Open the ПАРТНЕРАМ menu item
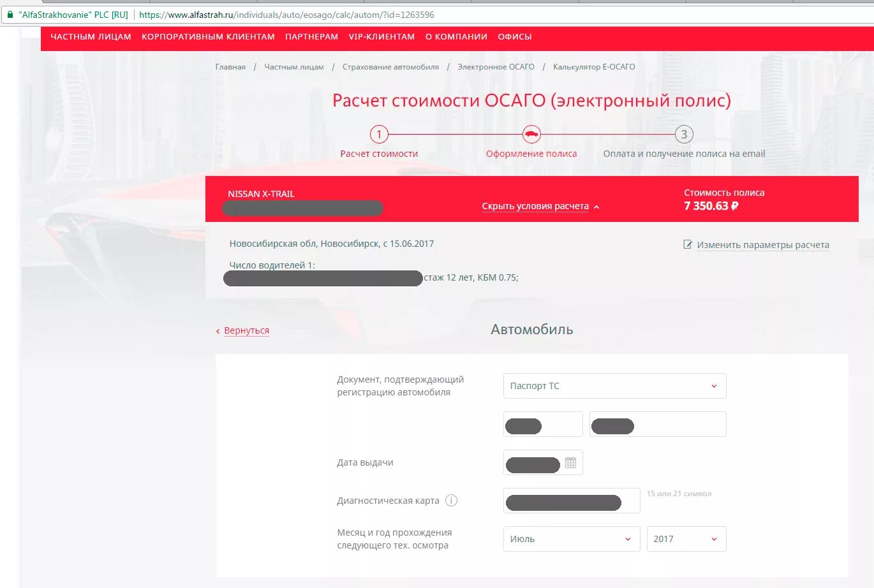 point(311,37)
